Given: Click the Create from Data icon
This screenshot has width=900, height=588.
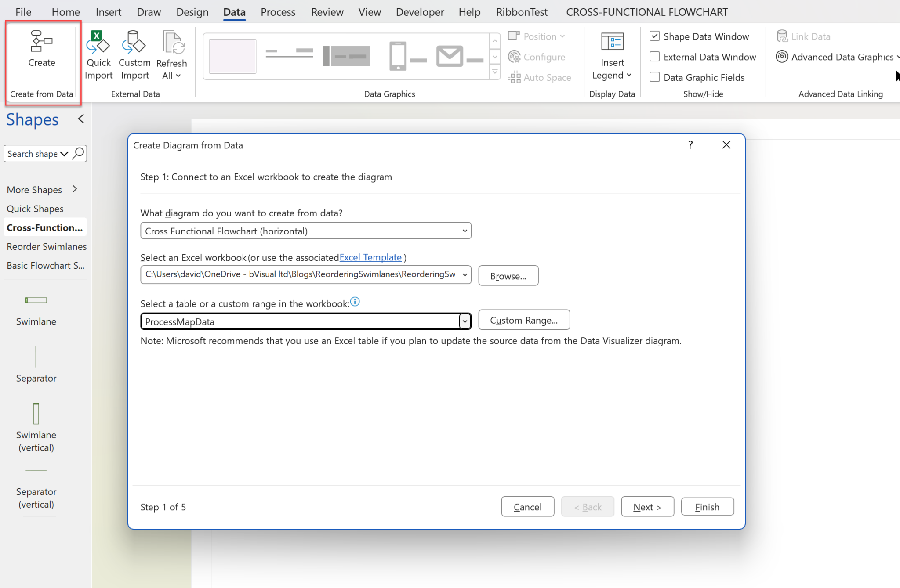Looking at the screenshot, I should pyautogui.click(x=41, y=42).
